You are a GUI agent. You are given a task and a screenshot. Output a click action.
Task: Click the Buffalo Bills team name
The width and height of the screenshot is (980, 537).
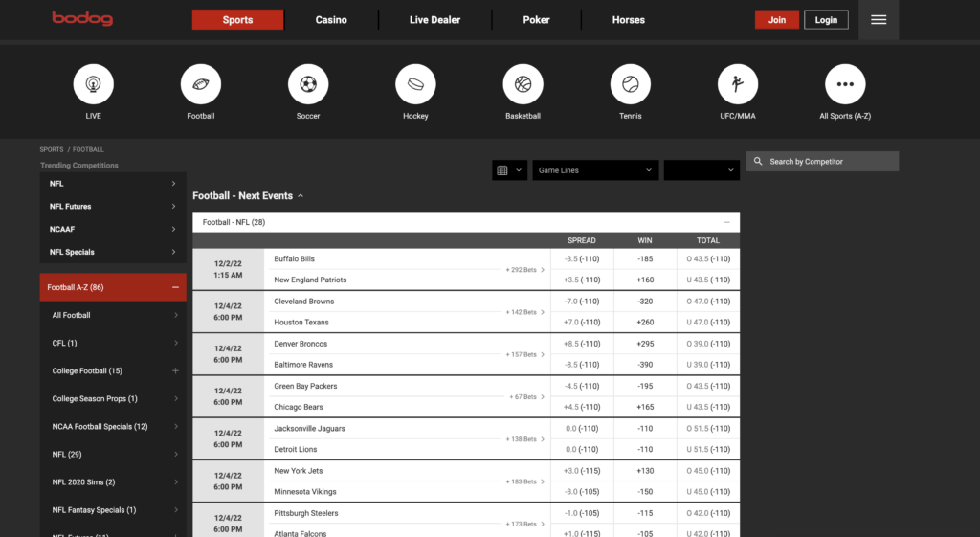tap(295, 258)
